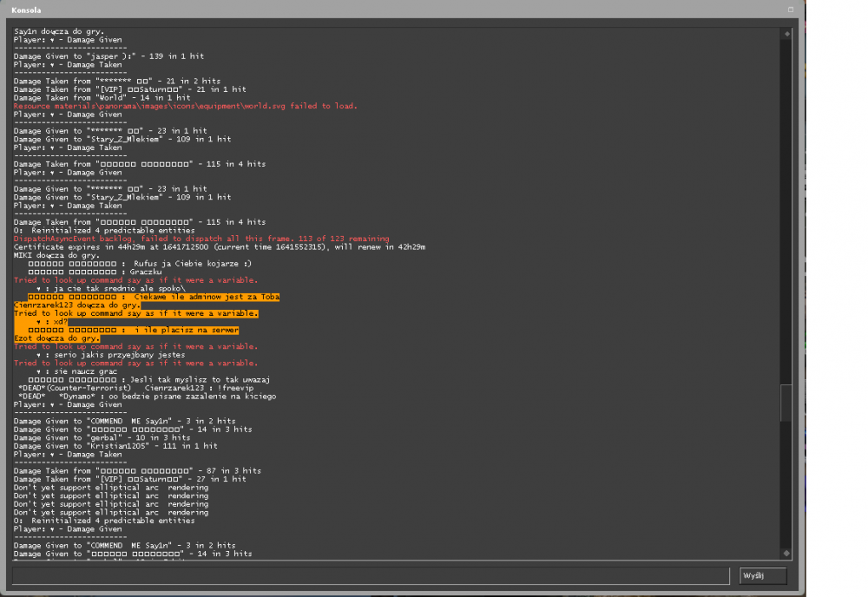Select line 'MIKI dołącza do gry.'
The width and height of the screenshot is (868, 597).
click(56, 256)
